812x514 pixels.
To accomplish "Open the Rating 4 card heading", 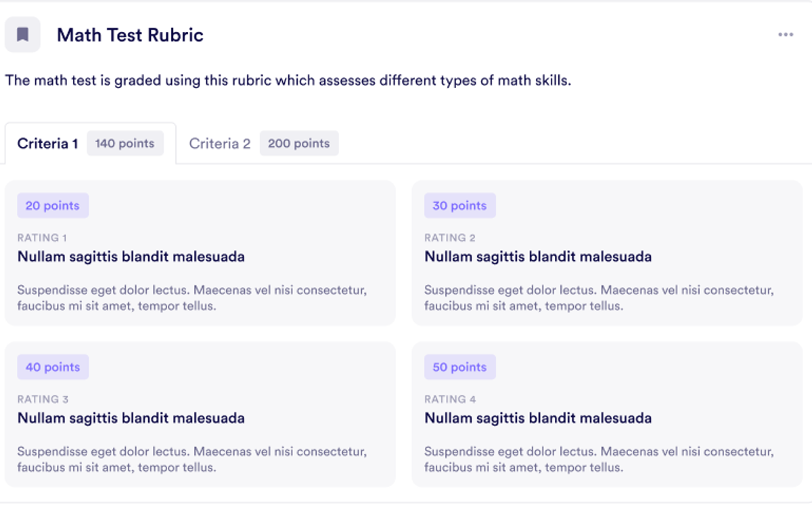I will click(538, 418).
